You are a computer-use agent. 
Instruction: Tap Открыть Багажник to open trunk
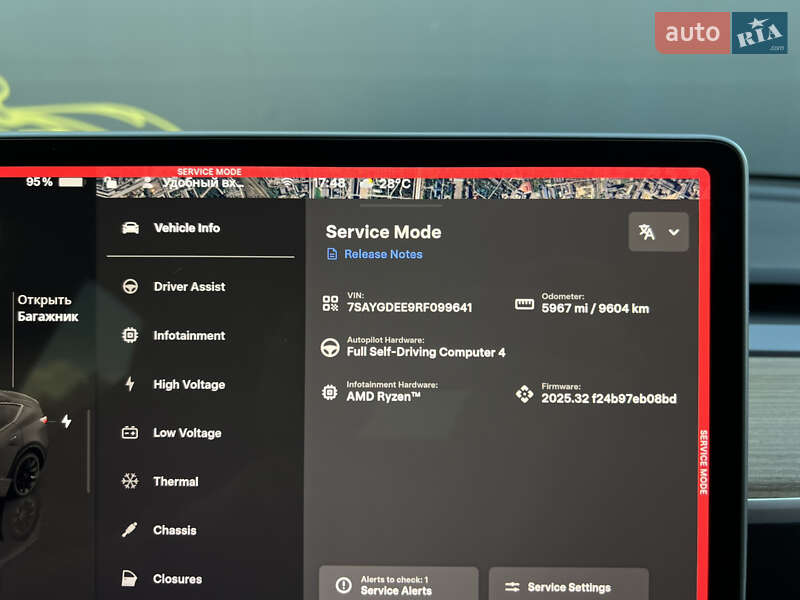tap(45, 308)
